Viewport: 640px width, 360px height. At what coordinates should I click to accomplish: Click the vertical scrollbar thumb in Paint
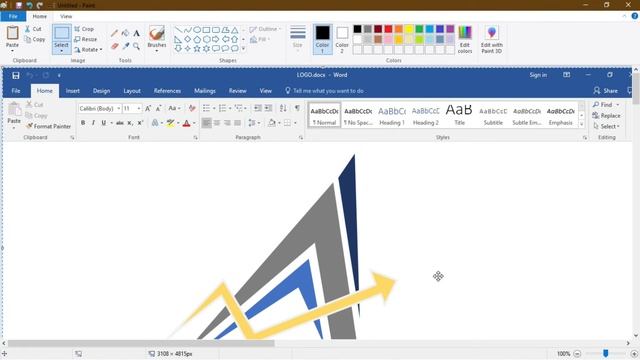636,89
